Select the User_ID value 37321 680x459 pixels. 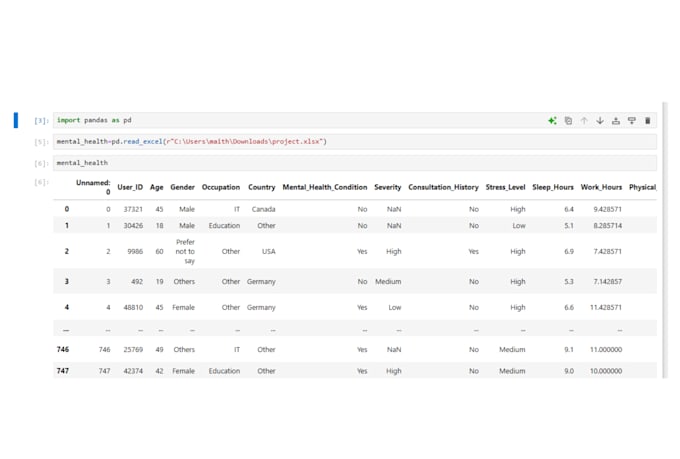pos(133,209)
